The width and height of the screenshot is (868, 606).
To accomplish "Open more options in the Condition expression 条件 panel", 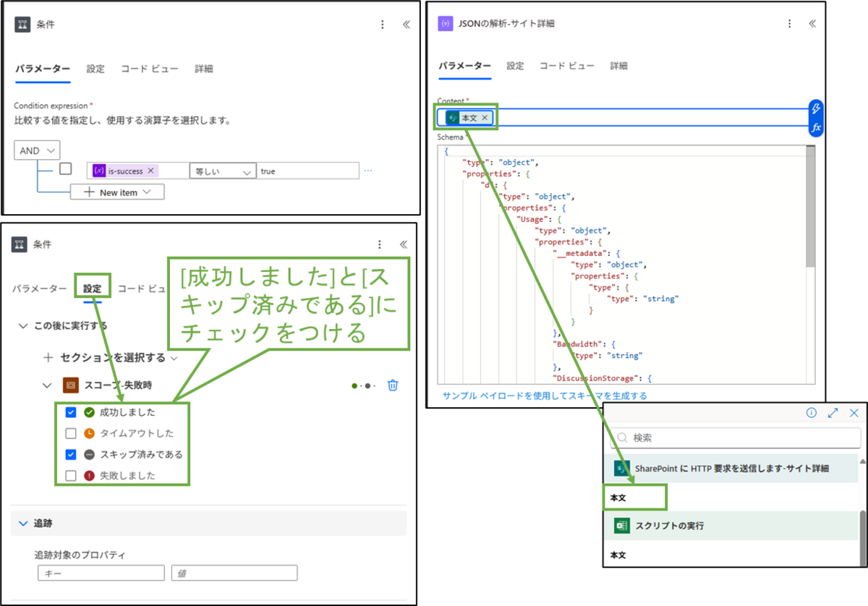I will [383, 25].
